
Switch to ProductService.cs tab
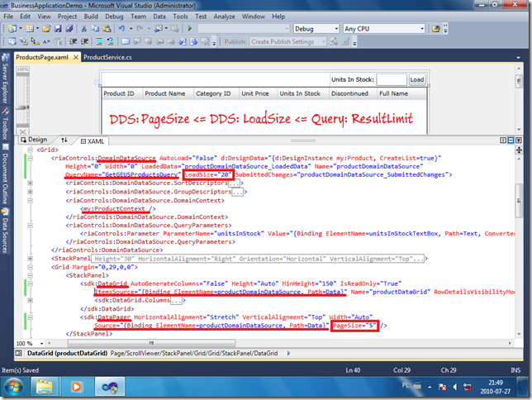click(107, 57)
